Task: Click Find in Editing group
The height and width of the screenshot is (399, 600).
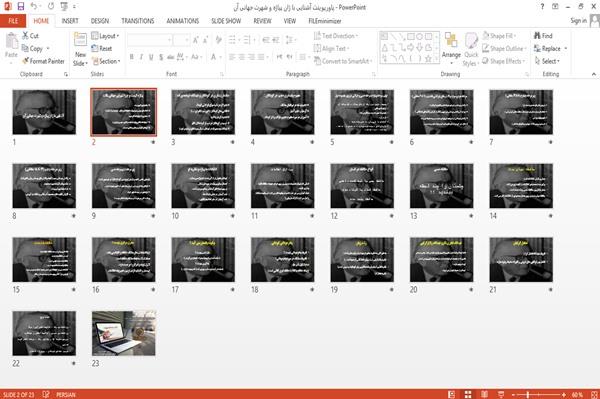Action: [x=543, y=36]
